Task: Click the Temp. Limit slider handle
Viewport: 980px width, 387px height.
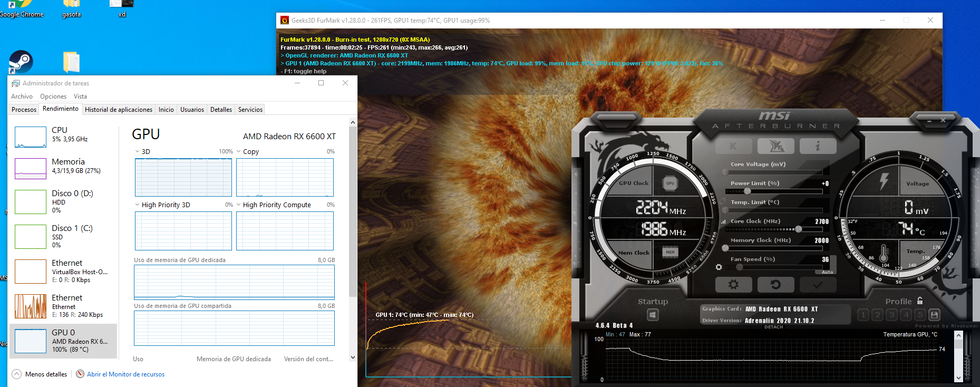Action: [725, 210]
